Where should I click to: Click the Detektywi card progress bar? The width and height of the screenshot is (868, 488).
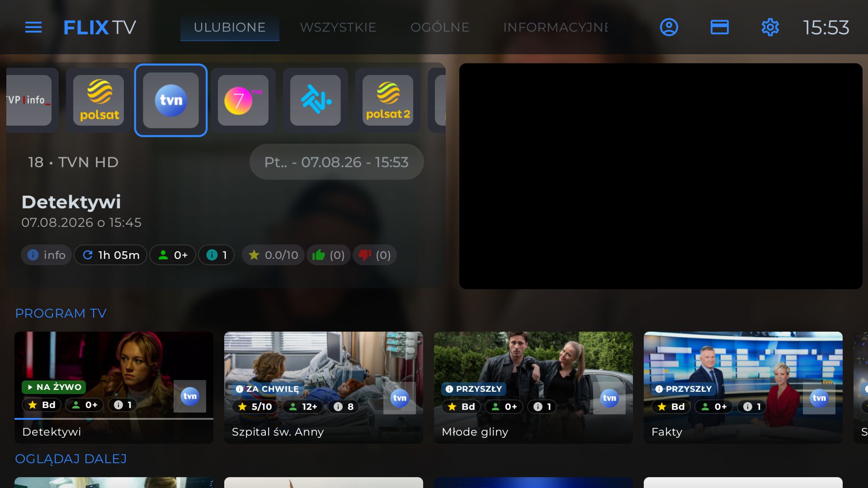114,419
